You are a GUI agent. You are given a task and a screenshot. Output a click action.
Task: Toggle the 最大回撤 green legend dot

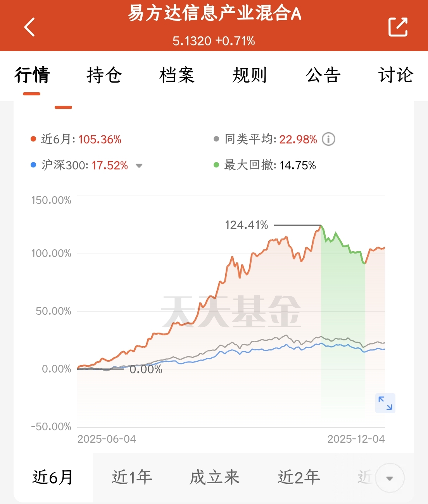tap(216, 165)
